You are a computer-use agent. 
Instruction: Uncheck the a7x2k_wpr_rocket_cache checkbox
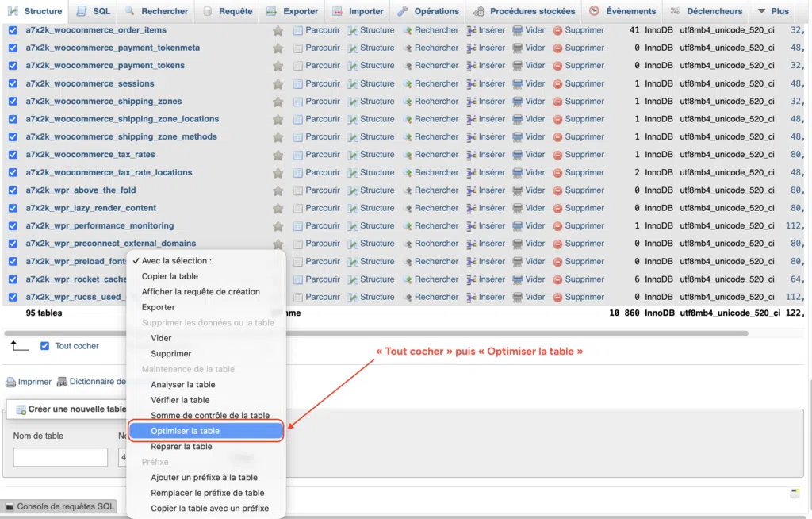point(13,279)
